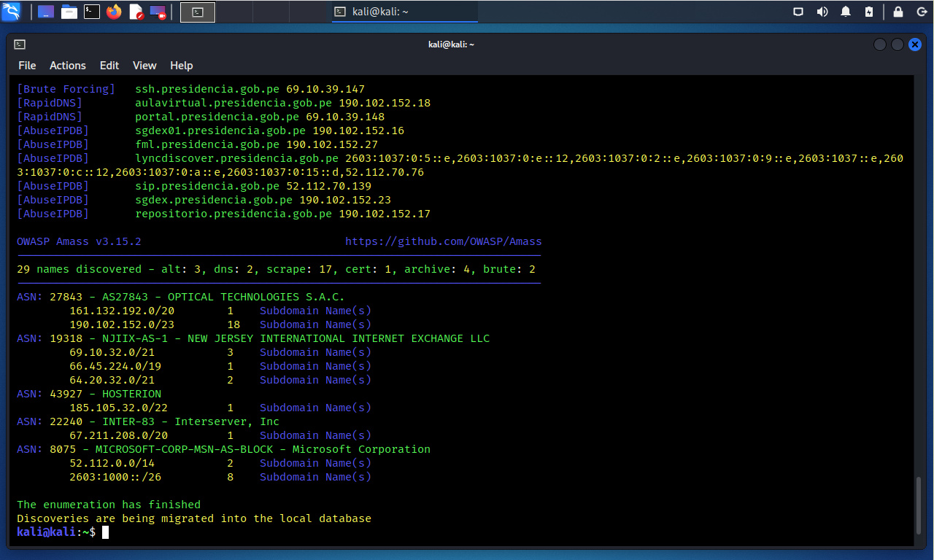The width and height of the screenshot is (934, 560).
Task: Click the network display tray icon
Action: coord(798,12)
